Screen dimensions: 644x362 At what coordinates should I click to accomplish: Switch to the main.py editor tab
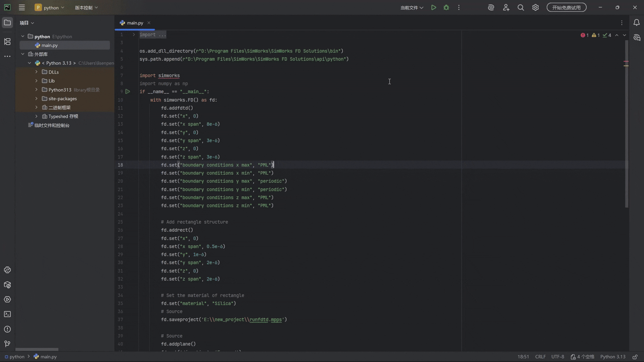click(135, 23)
